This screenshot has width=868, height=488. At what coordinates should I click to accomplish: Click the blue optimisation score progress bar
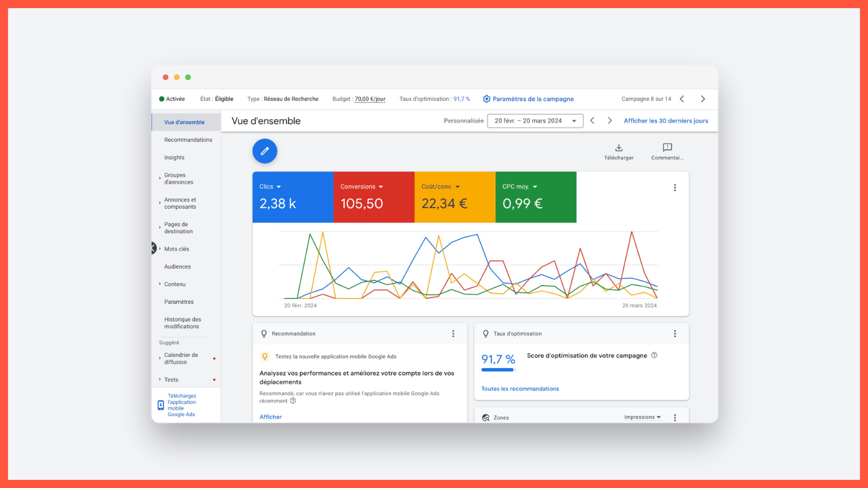[497, 370]
